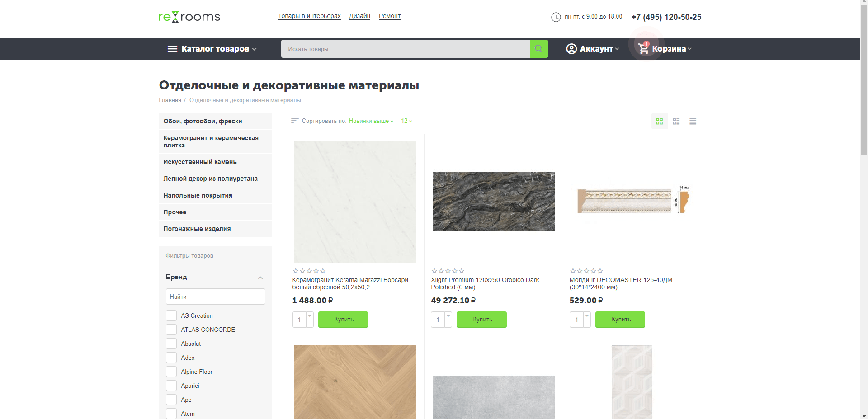Switch to compact list view icon
Image resolution: width=868 pixels, height=419 pixels.
693,121
